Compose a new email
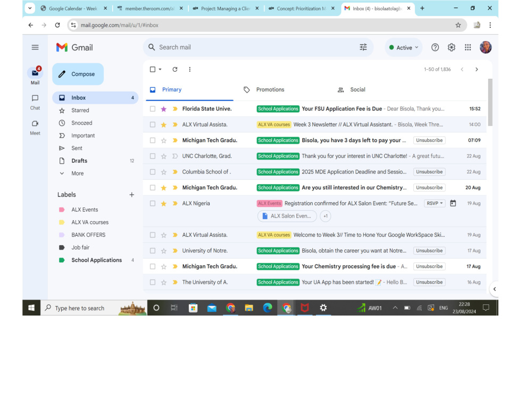Viewport: 532px width, 399px height. pos(78,74)
